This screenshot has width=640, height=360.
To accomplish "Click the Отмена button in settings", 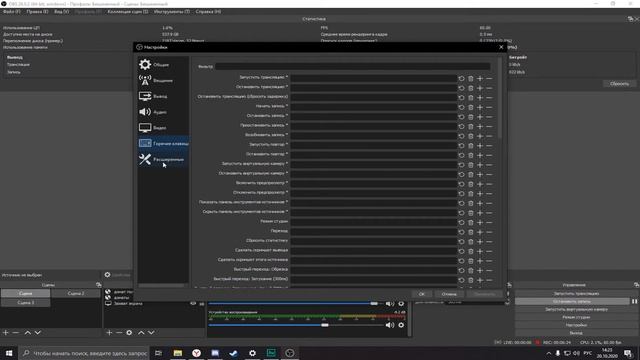I will click(x=449, y=294).
